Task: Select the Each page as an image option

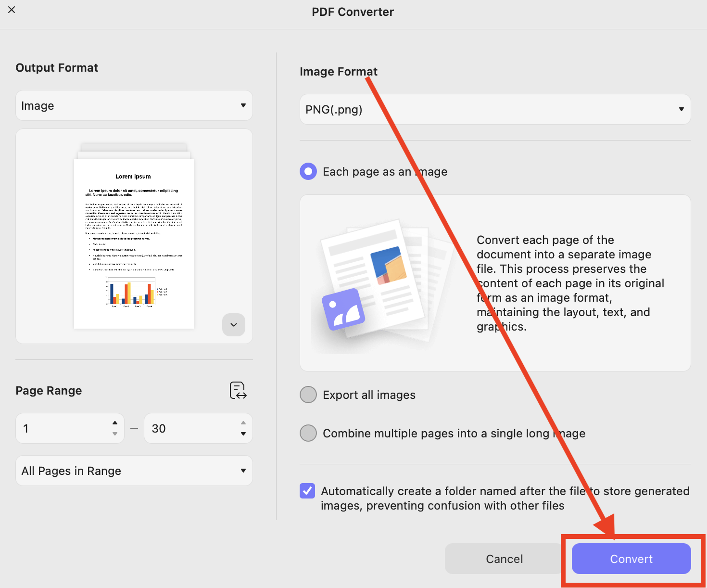Action: point(308,171)
